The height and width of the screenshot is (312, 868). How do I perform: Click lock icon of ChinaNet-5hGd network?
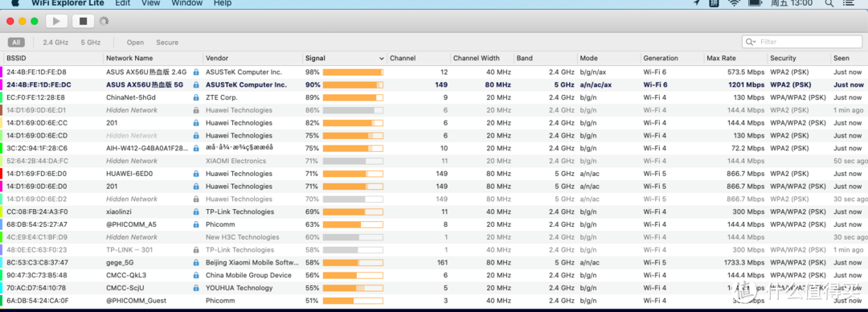[196, 97]
